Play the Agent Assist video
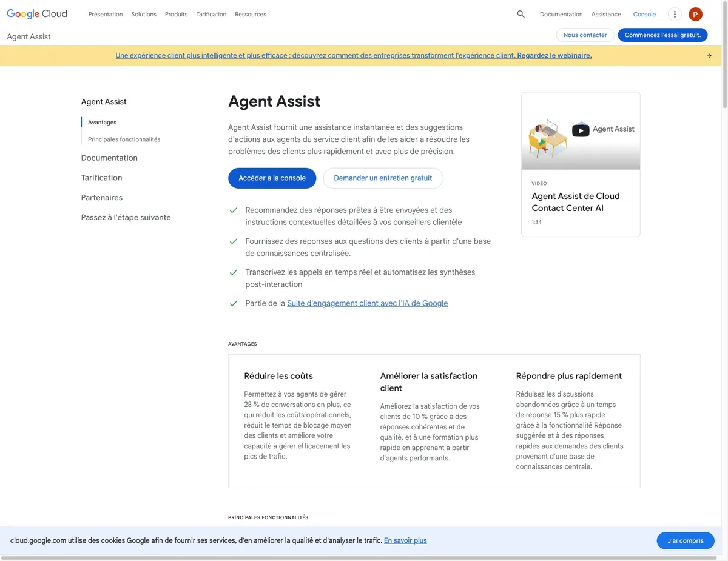The image size is (728, 561). click(581, 130)
